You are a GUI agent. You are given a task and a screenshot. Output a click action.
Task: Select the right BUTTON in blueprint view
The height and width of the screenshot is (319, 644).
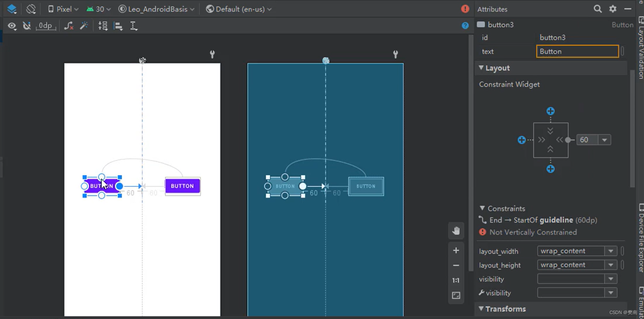tap(366, 186)
